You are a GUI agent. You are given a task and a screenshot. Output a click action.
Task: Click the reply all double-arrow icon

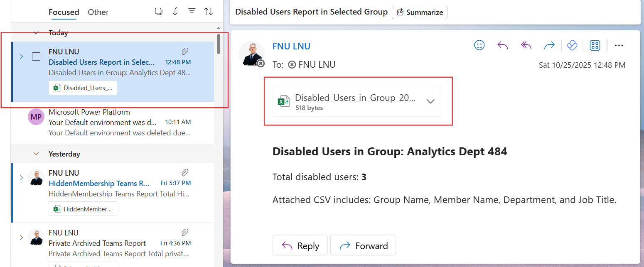point(526,45)
